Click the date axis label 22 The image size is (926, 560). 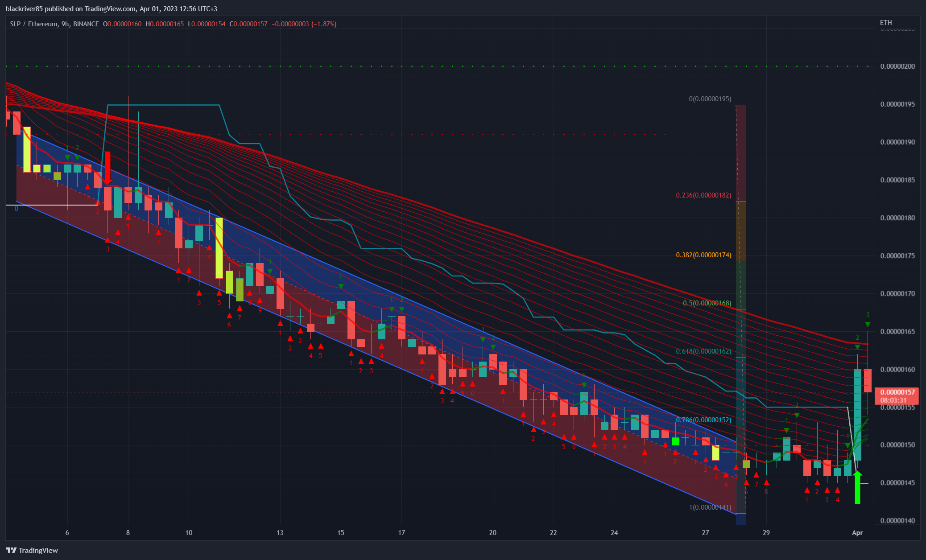coord(554,533)
